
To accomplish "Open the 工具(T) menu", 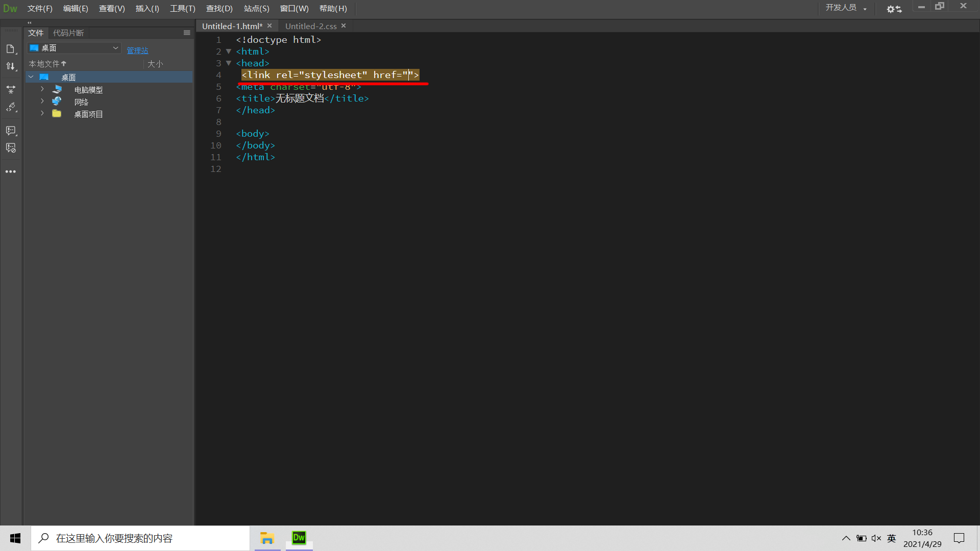I will 183,9.
